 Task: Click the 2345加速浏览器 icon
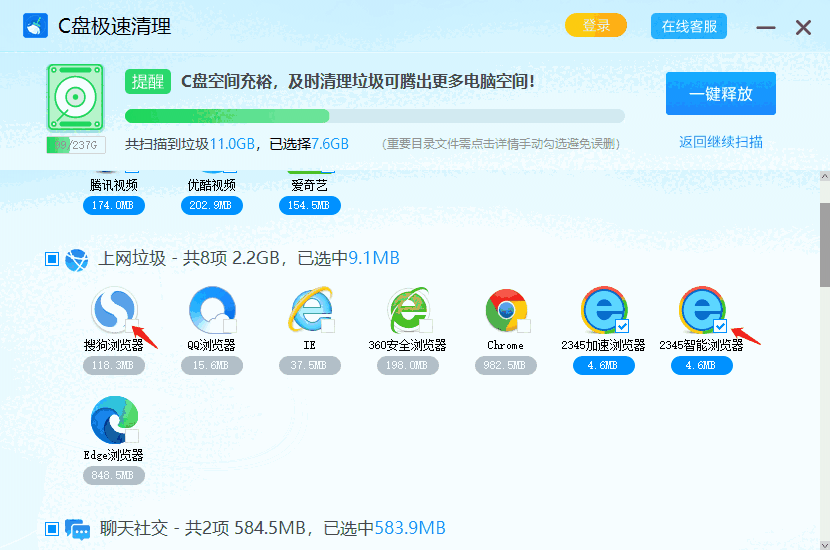pos(604,310)
